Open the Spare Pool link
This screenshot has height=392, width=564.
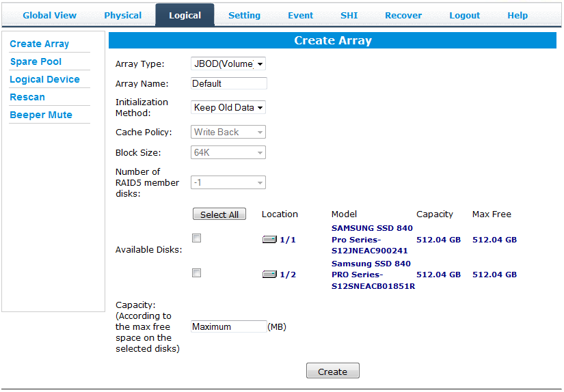36,61
